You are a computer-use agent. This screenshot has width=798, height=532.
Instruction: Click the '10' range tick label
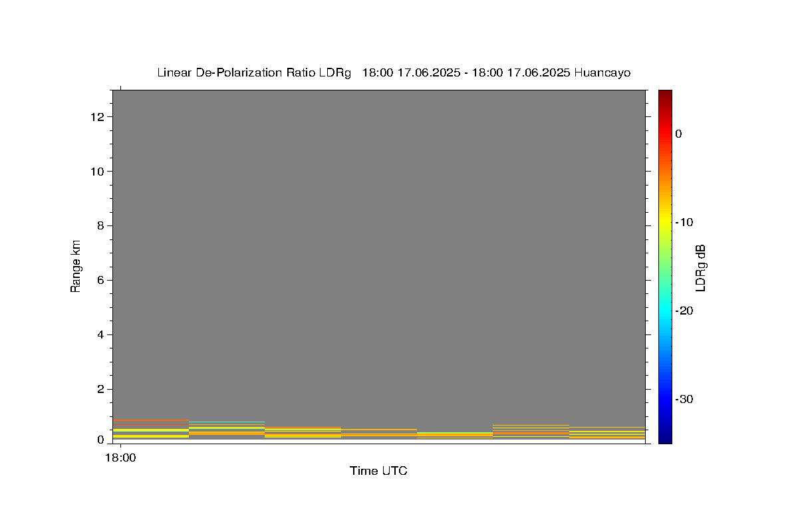click(x=98, y=172)
